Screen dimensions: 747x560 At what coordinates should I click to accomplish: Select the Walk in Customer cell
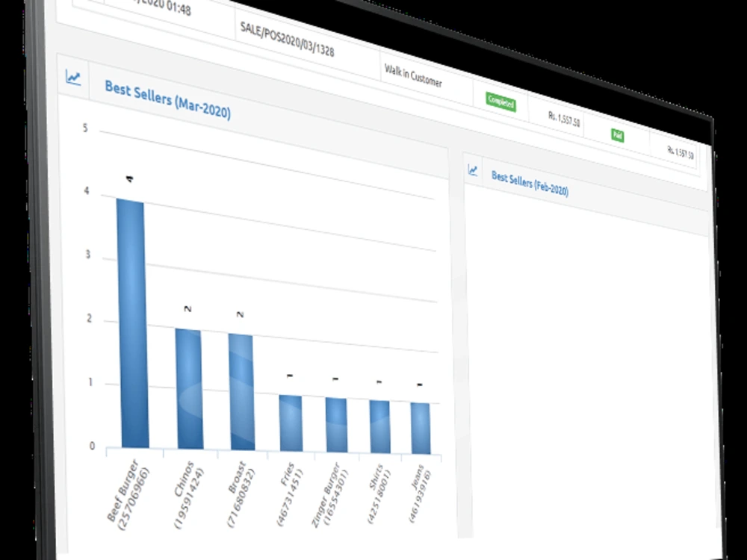(x=413, y=77)
